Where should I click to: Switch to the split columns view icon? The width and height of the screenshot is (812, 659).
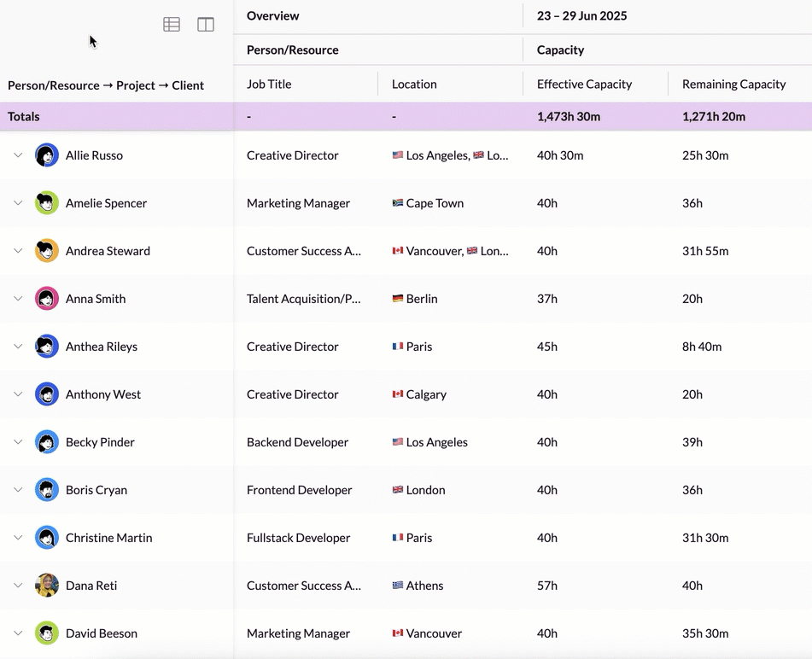click(206, 25)
